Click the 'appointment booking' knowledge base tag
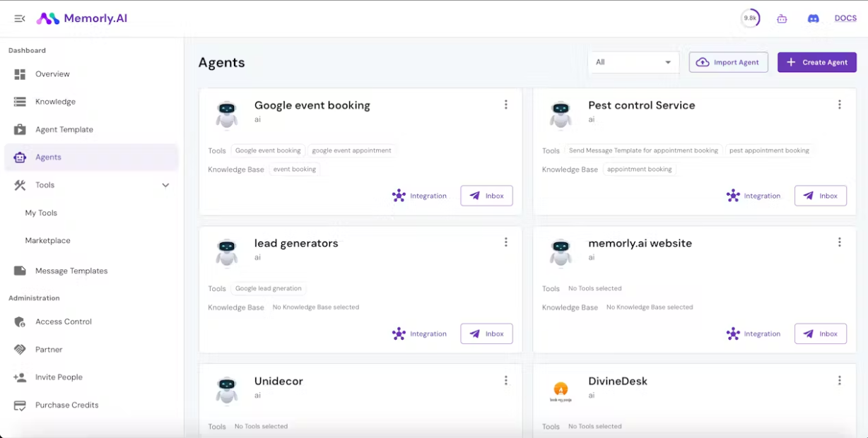 (640, 170)
